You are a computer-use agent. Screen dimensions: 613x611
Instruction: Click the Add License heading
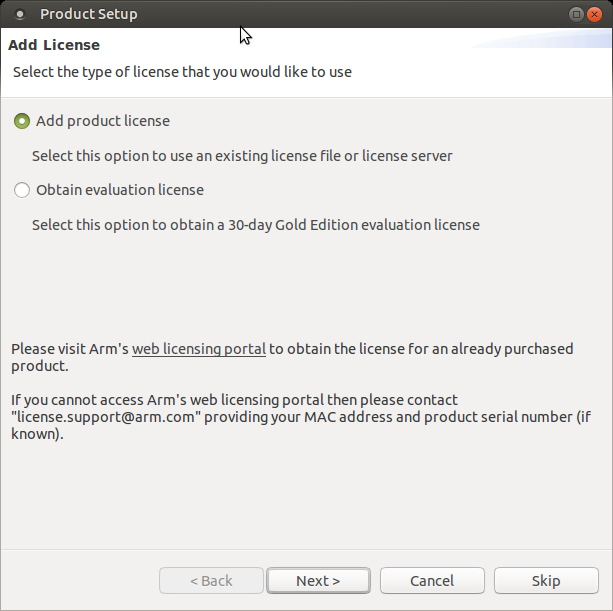coord(54,45)
